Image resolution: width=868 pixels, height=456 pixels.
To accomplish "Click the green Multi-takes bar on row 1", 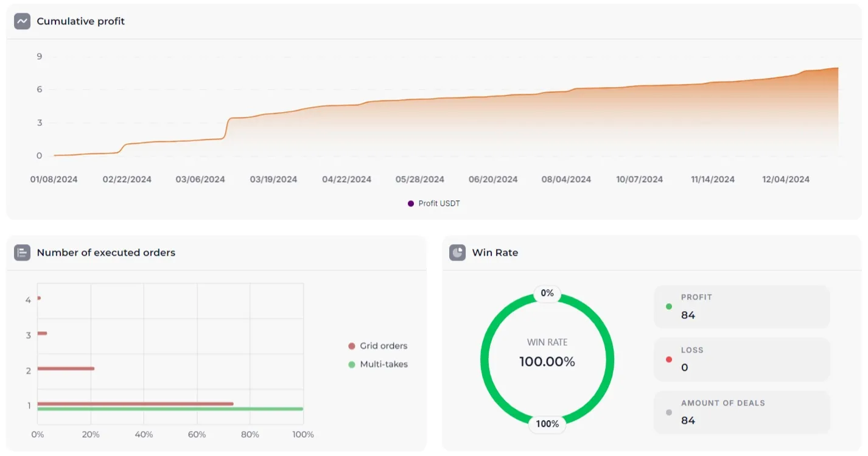I will pos(170,409).
